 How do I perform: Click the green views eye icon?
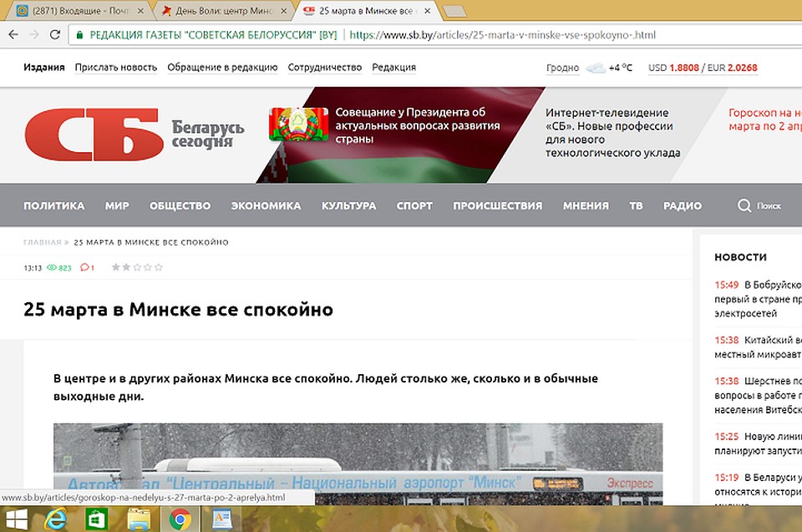(52, 267)
